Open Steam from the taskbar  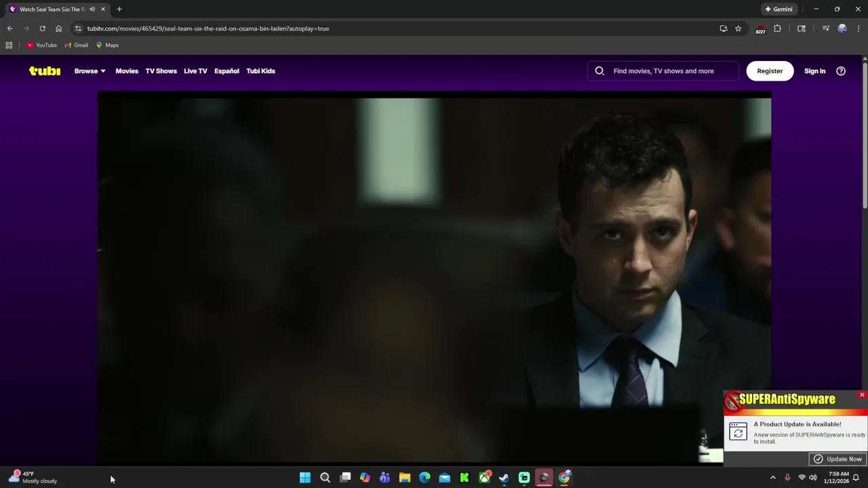pyautogui.click(x=504, y=478)
